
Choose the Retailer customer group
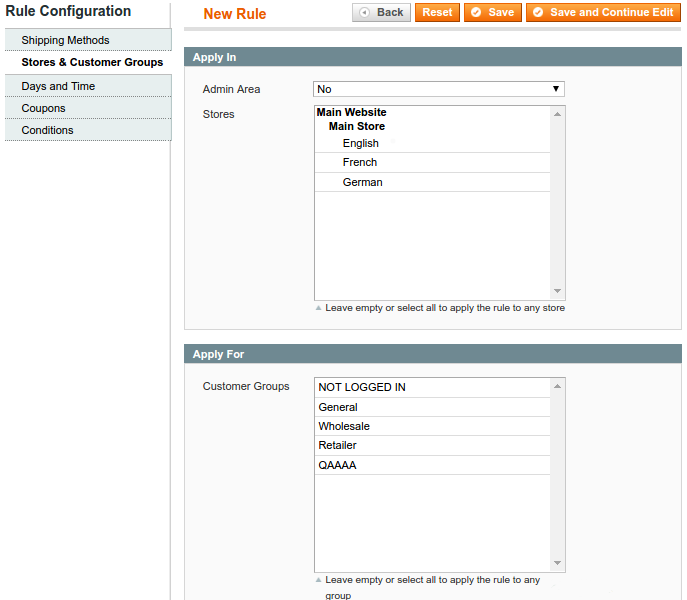point(338,445)
